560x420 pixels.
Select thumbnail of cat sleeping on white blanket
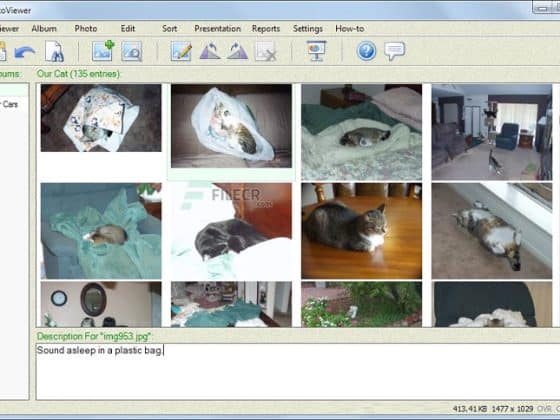tap(361, 132)
